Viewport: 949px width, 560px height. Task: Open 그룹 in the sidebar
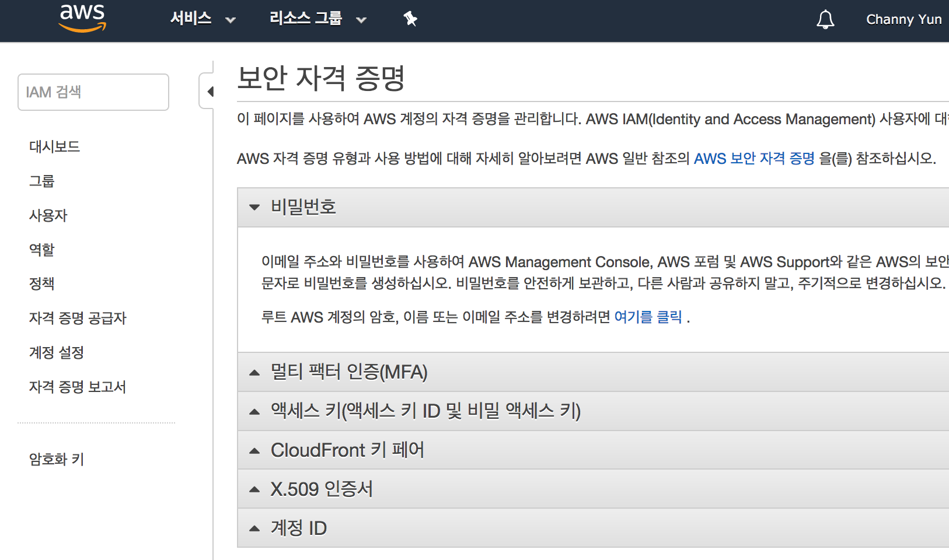41,181
